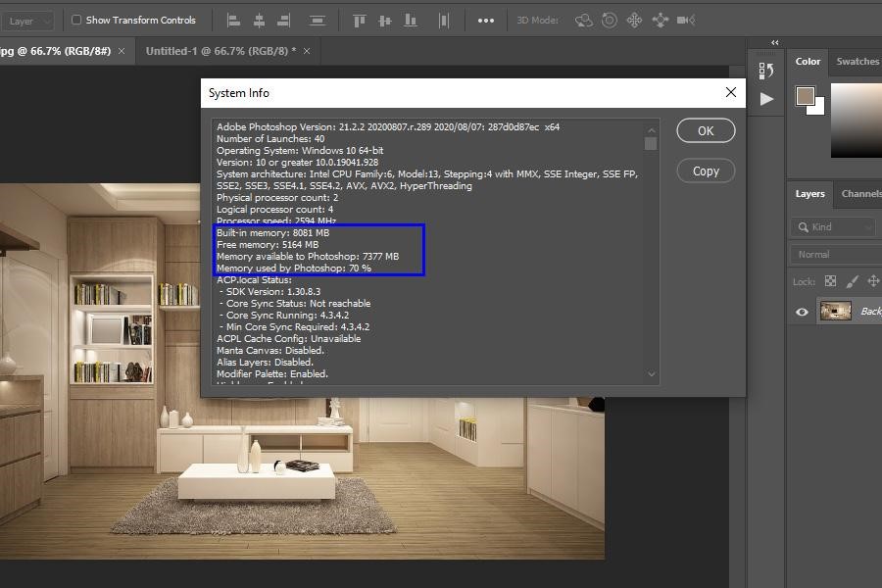The image size is (882, 588).
Task: Open the Actions panel play icon
Action: point(766,99)
